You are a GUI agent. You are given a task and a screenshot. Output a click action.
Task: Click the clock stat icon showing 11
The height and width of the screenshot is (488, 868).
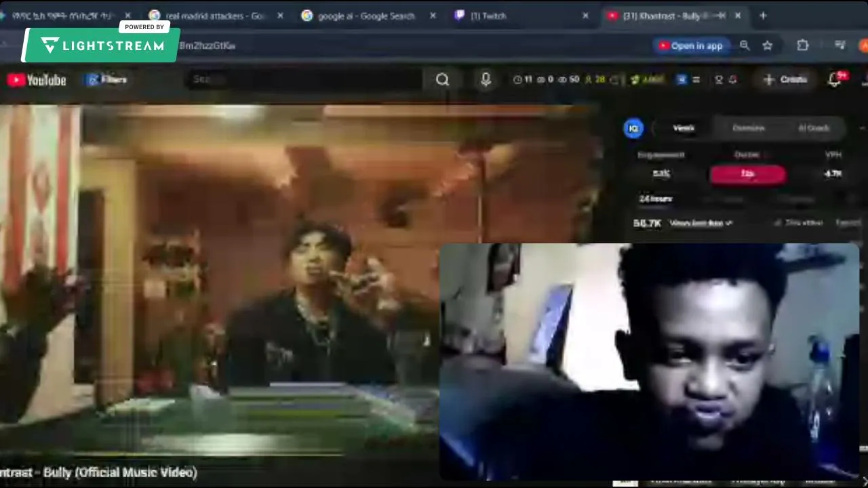click(522, 79)
